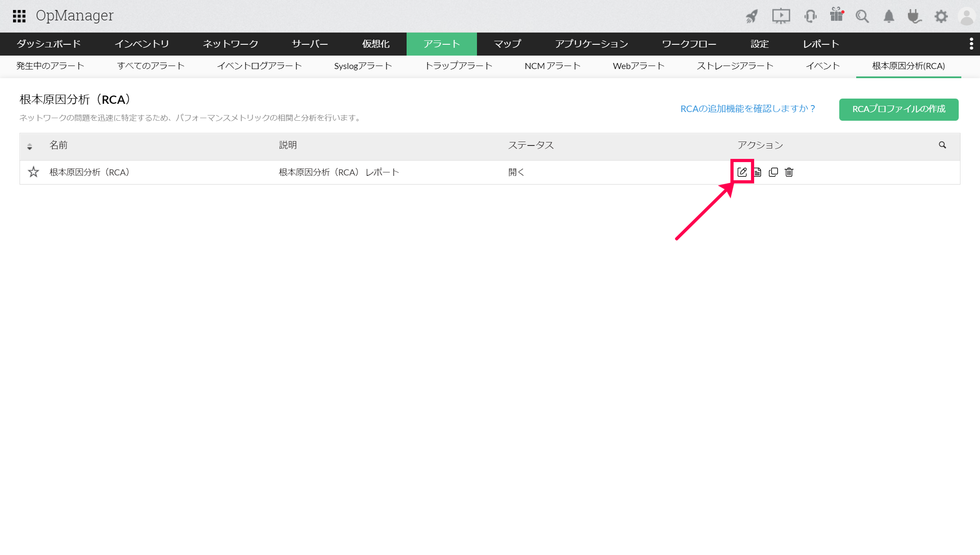Toggle favorite star for 根本原因分析 row
Image resolution: width=980 pixels, height=555 pixels.
point(33,172)
